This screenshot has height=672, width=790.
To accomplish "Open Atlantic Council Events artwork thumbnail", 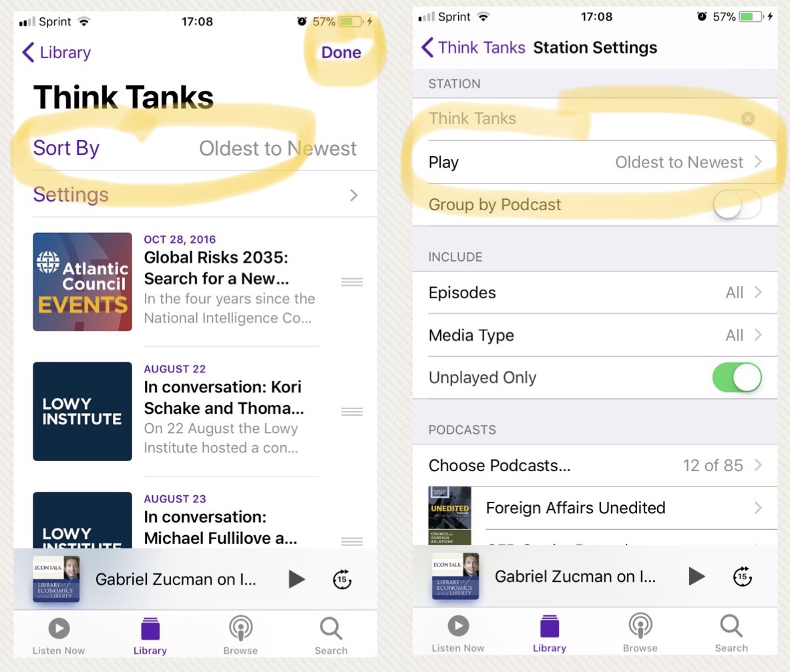I will coord(82,282).
